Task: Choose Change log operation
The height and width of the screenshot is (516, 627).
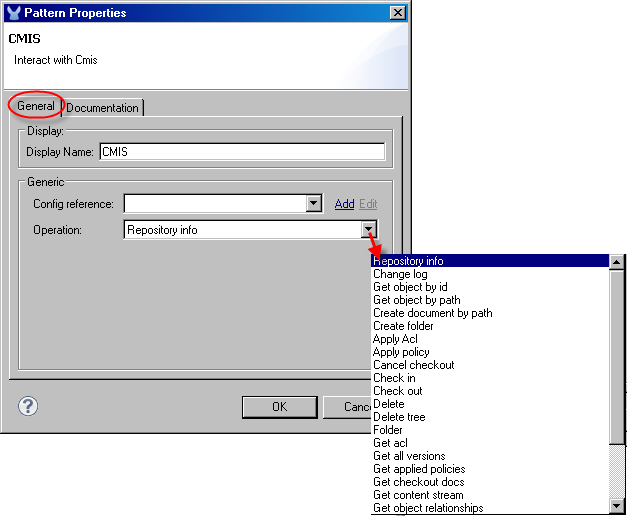Action: pyautogui.click(x=400, y=274)
